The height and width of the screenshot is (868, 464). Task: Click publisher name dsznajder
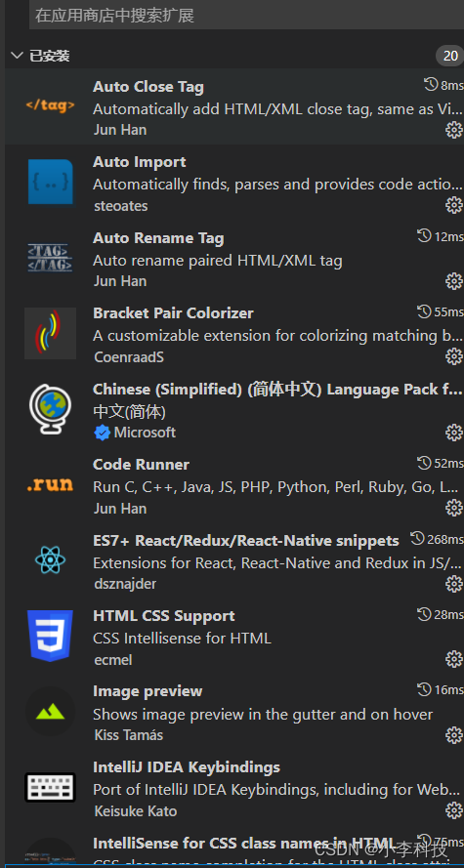[125, 584]
